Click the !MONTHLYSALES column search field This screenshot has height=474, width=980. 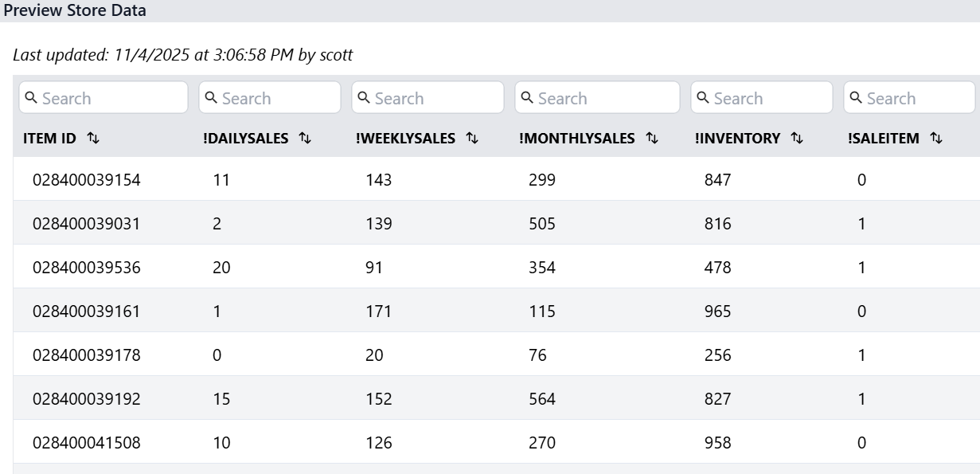point(605,98)
